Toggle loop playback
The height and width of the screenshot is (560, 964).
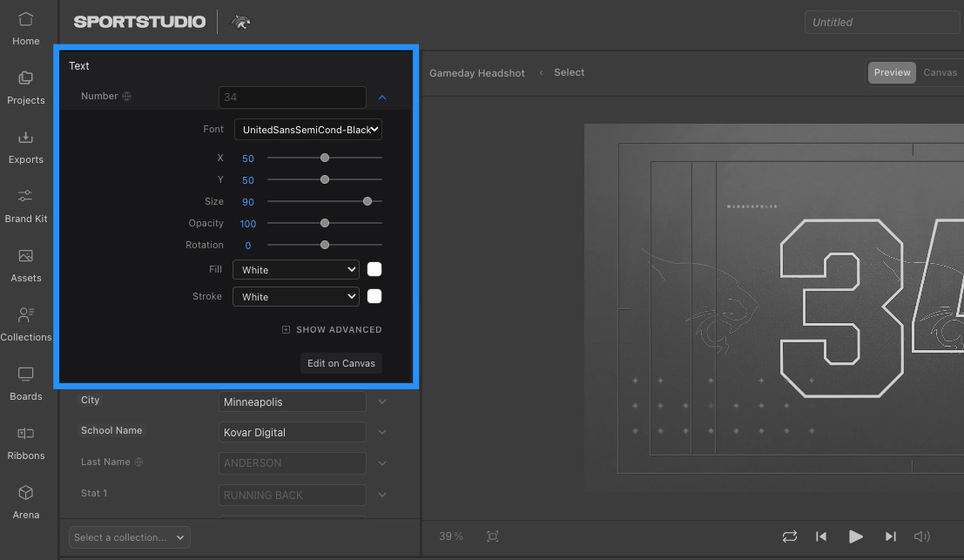[x=789, y=536]
